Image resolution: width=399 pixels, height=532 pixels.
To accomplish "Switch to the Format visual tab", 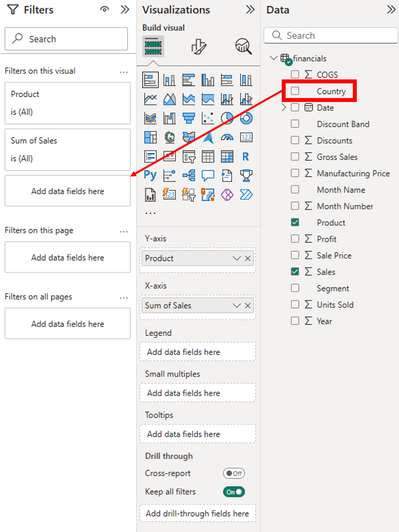I will pyautogui.click(x=199, y=47).
